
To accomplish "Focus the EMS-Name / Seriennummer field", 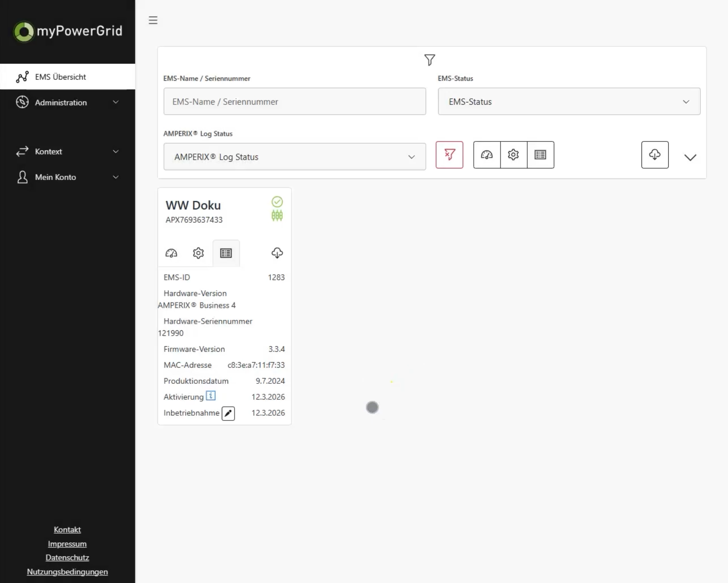I will [x=295, y=101].
